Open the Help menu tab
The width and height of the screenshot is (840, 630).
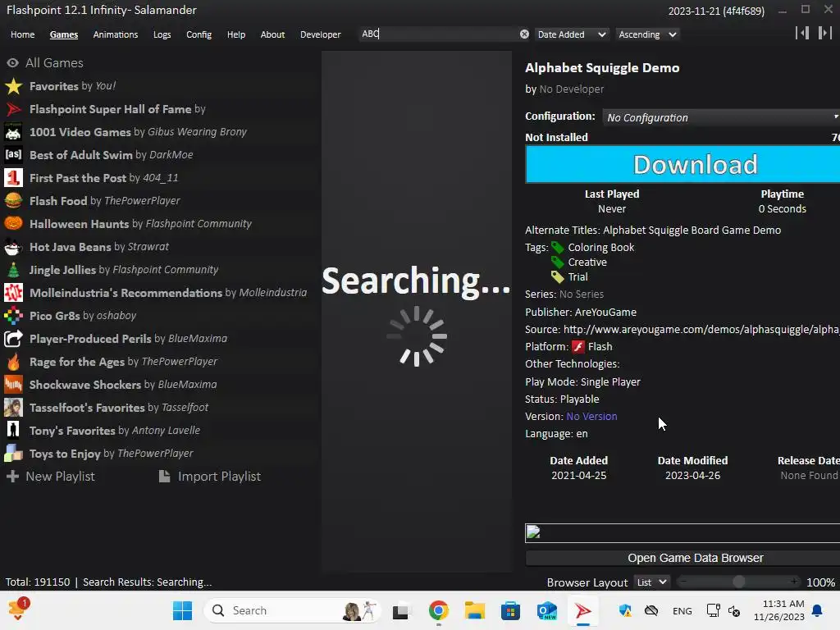235,34
